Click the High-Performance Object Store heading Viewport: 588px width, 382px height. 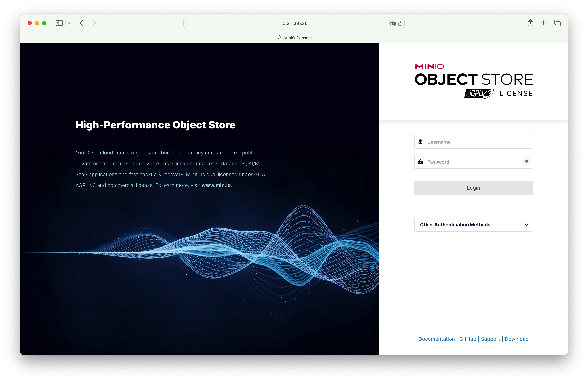(x=155, y=125)
